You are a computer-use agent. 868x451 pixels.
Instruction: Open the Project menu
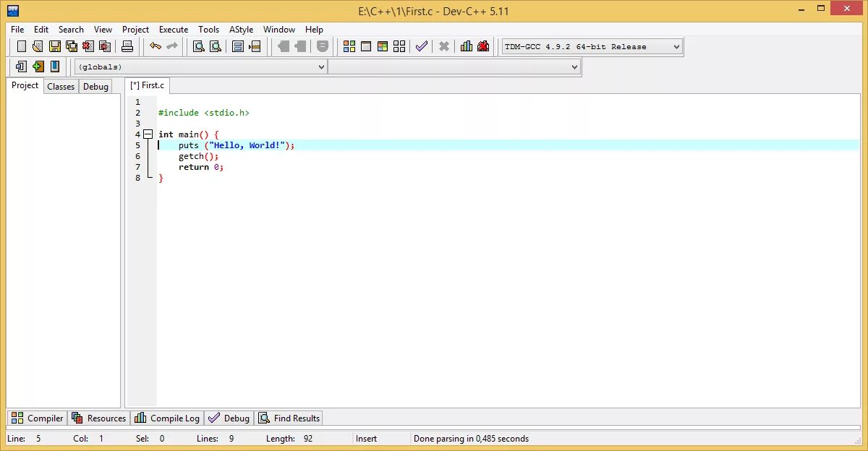point(135,30)
